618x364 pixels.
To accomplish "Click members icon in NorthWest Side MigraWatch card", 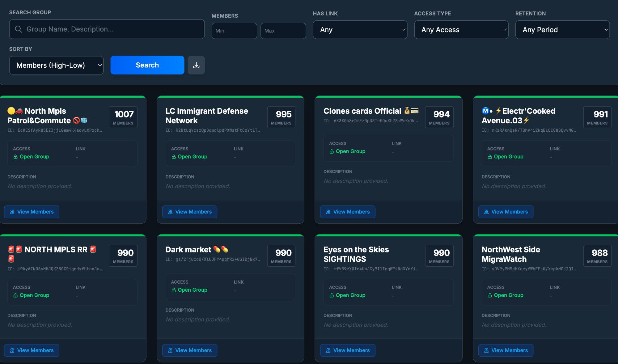I will [x=486, y=350].
